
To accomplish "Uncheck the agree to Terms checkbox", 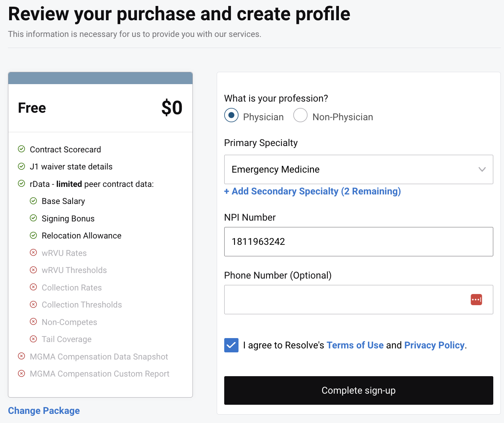I will pyautogui.click(x=231, y=345).
